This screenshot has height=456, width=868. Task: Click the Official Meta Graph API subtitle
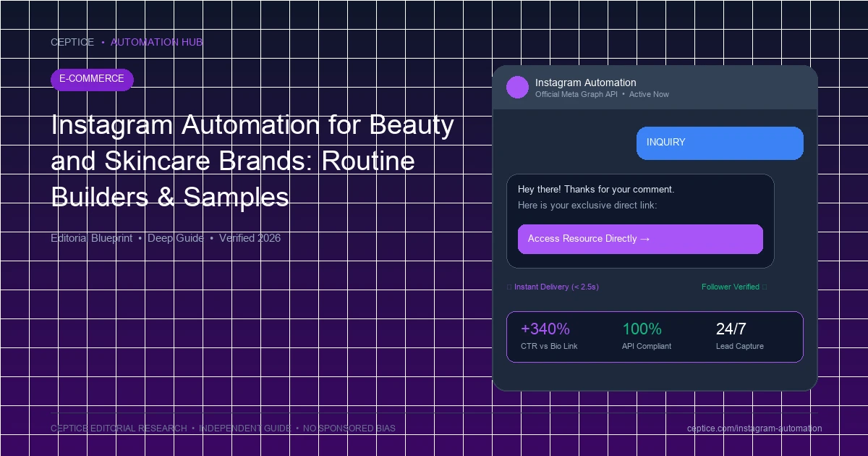(x=576, y=95)
